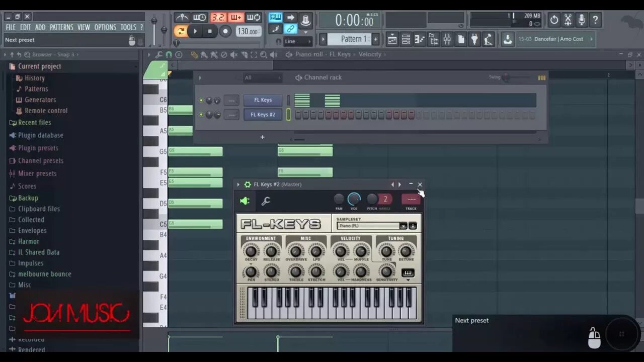Screen dimensions: 644x362
Task: Open the OPTIONS menu
Action: pos(105,27)
